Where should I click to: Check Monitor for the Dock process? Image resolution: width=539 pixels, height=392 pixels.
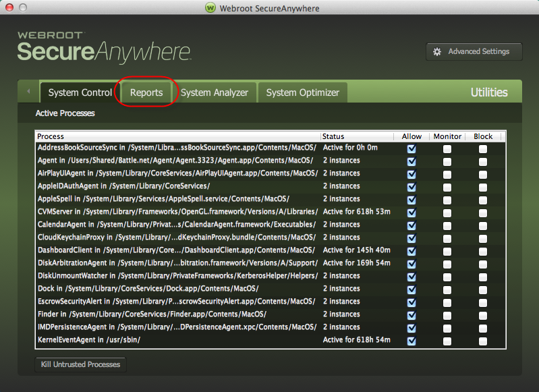click(447, 290)
